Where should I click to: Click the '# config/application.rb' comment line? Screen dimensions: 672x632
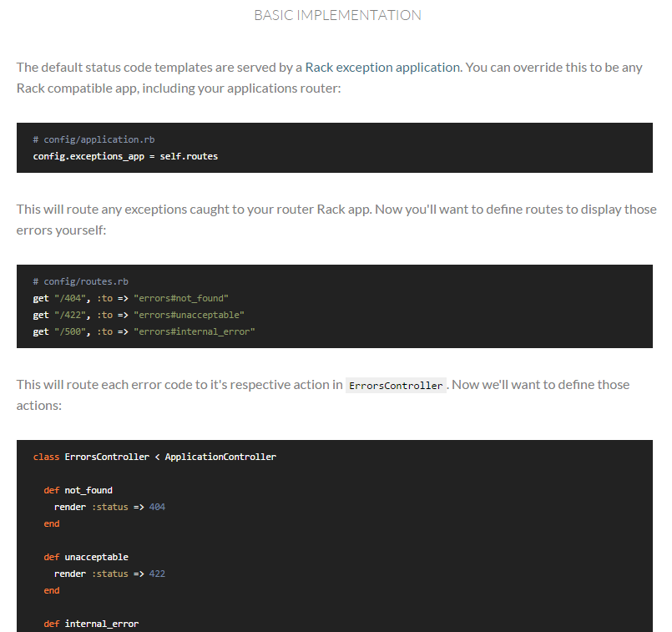tap(93, 139)
